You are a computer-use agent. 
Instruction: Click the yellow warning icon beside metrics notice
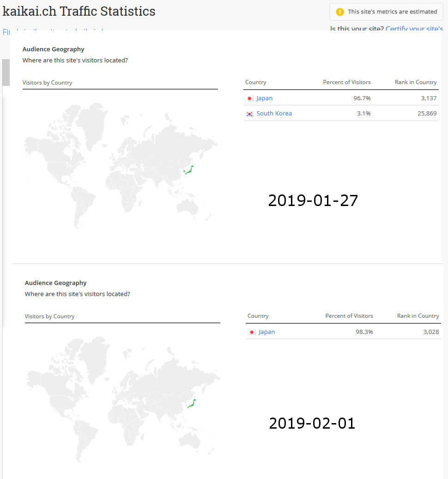point(340,12)
